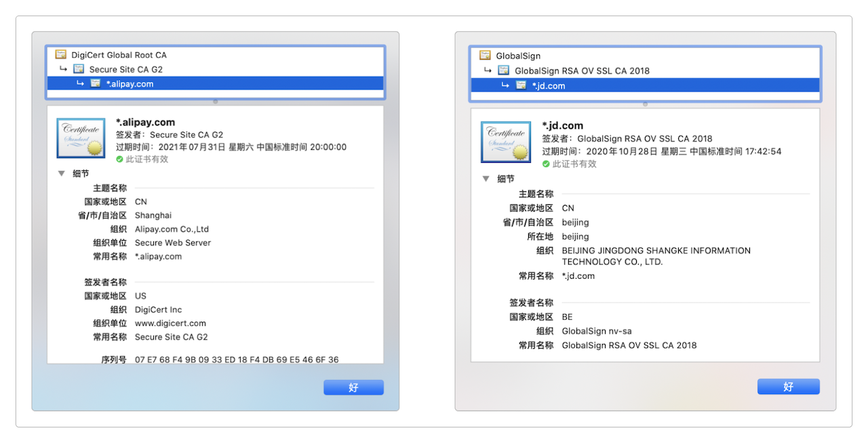
Task: Click the *.alipay.com certificate icon in tree
Action: [96, 83]
